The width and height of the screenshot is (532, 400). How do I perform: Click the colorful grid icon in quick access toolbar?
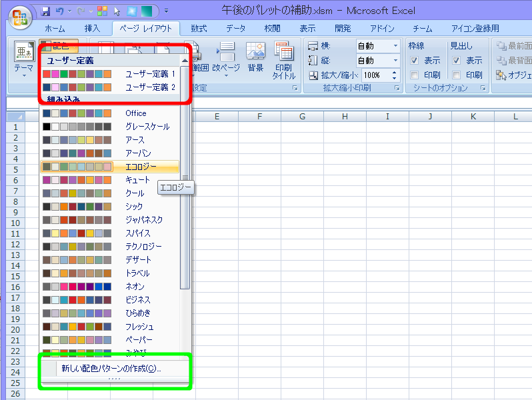click(x=102, y=11)
